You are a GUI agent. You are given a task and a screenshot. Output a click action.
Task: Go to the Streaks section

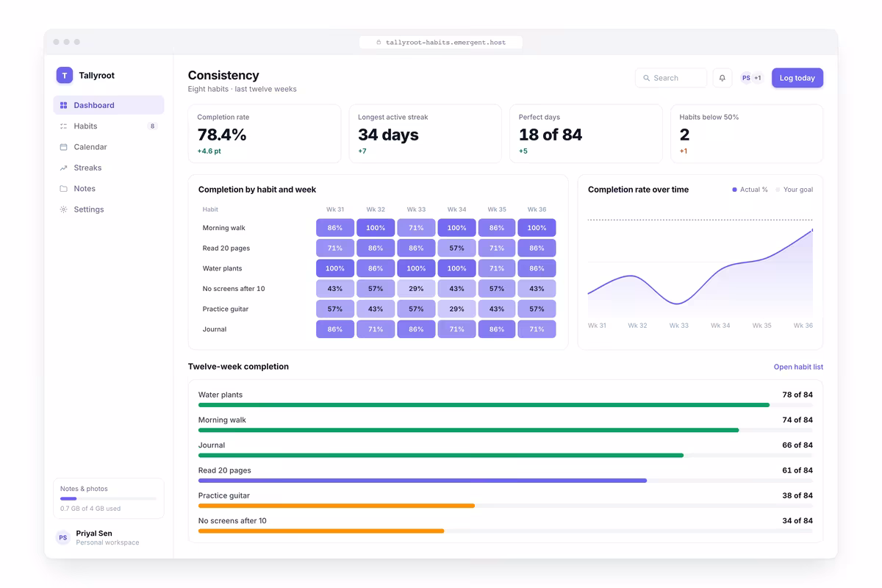point(109,168)
